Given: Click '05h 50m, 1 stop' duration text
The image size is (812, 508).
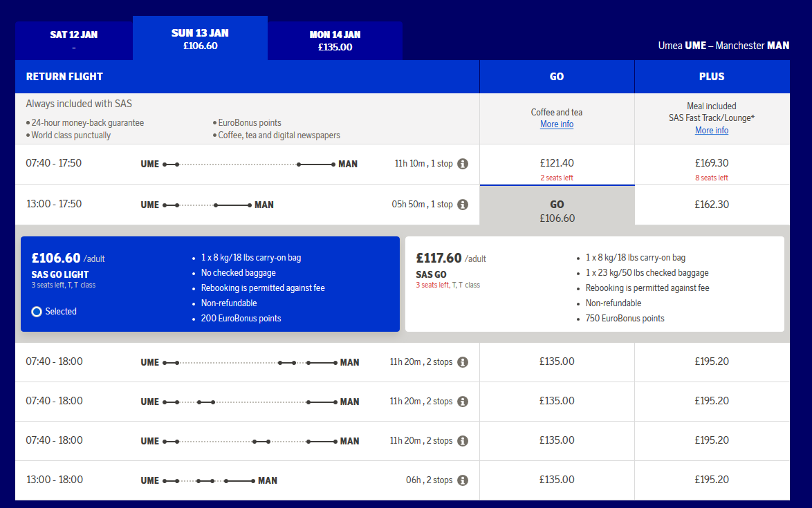Looking at the screenshot, I should (x=422, y=205).
